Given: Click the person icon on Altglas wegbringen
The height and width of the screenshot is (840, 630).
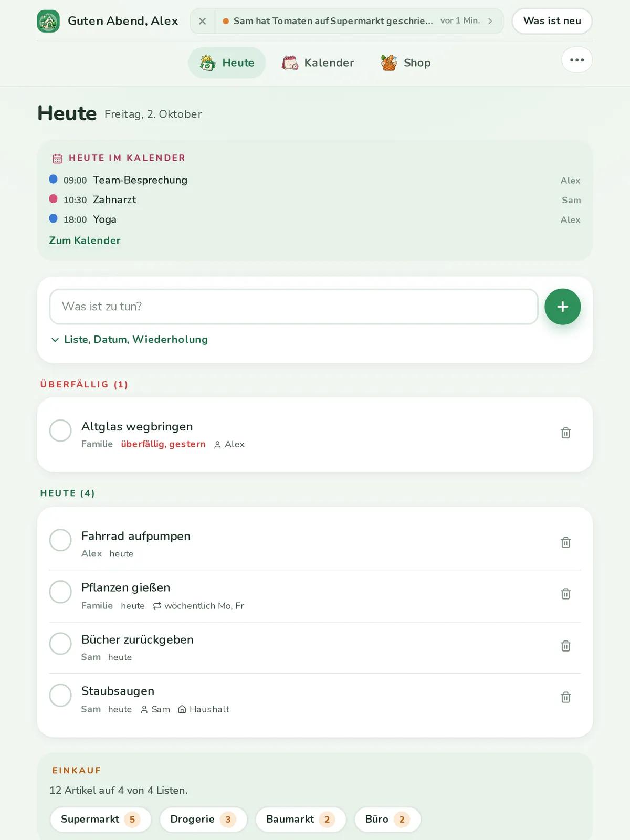Looking at the screenshot, I should (217, 445).
